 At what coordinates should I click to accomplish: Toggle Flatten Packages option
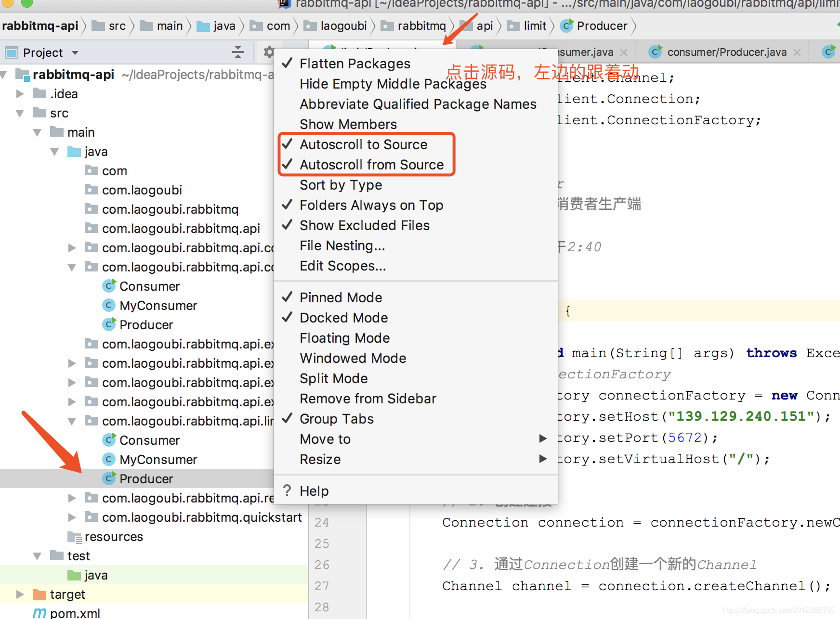(x=416, y=64)
